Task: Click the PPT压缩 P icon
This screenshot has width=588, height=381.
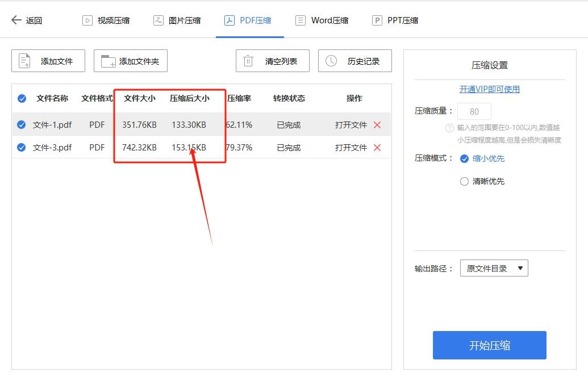Action: click(377, 20)
